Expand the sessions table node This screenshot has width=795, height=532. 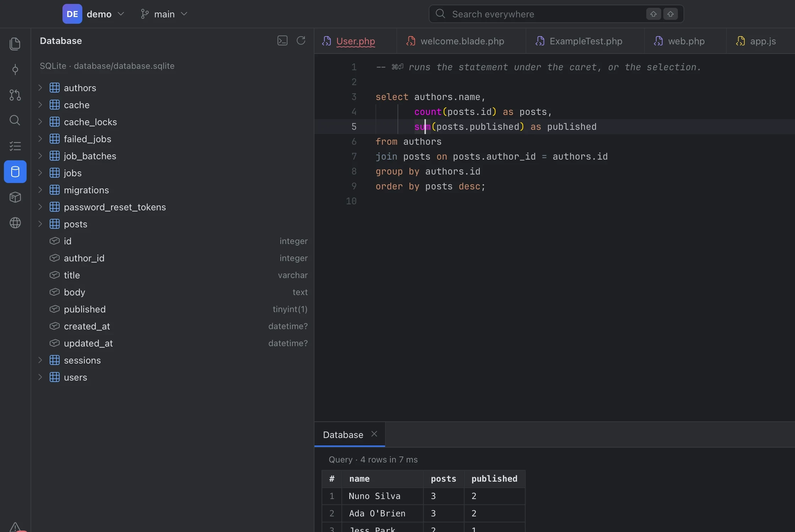click(40, 360)
